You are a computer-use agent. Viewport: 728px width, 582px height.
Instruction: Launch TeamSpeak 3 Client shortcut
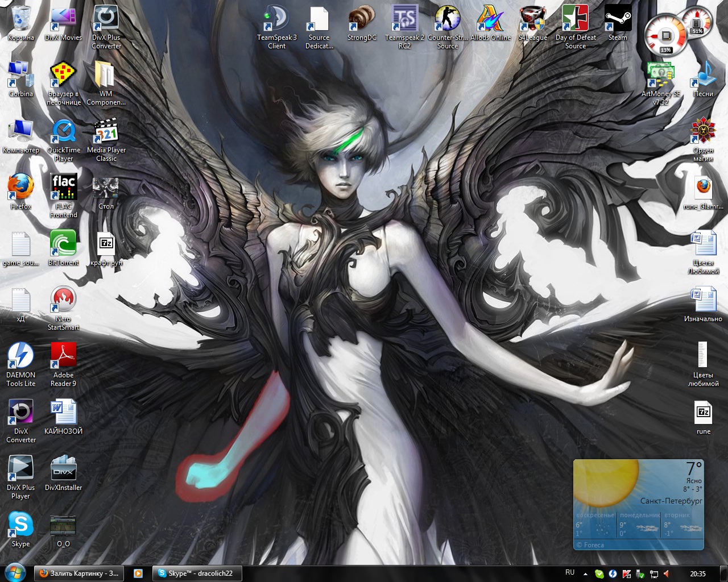(x=277, y=27)
